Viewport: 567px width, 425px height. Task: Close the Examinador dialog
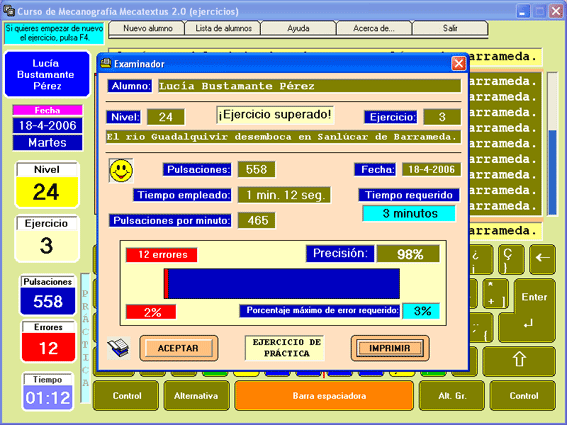(459, 64)
